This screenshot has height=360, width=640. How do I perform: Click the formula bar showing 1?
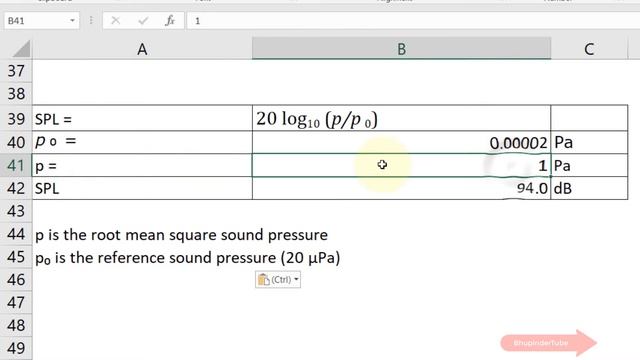pos(413,20)
